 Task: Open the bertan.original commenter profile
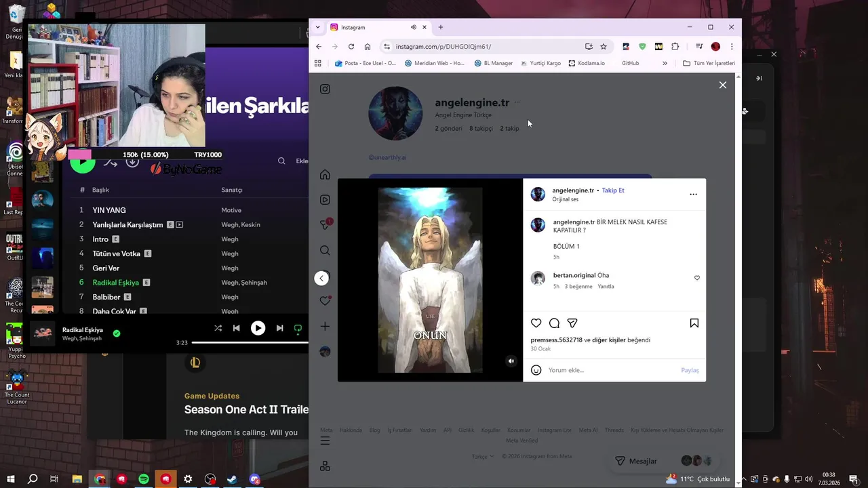574,275
